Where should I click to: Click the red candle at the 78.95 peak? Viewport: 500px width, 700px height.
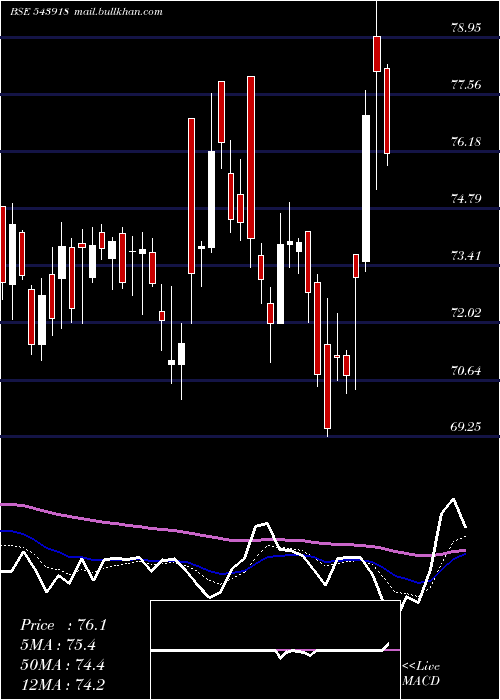point(377,54)
